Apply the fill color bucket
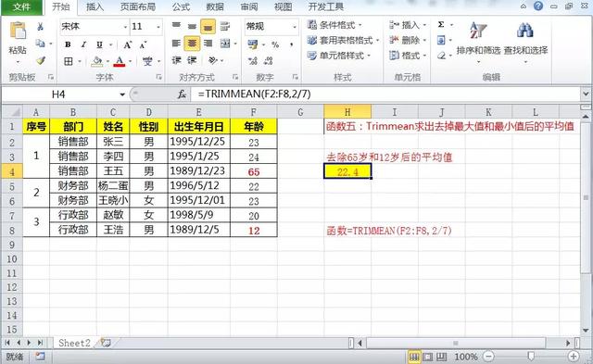593x364 pixels. click(x=97, y=61)
